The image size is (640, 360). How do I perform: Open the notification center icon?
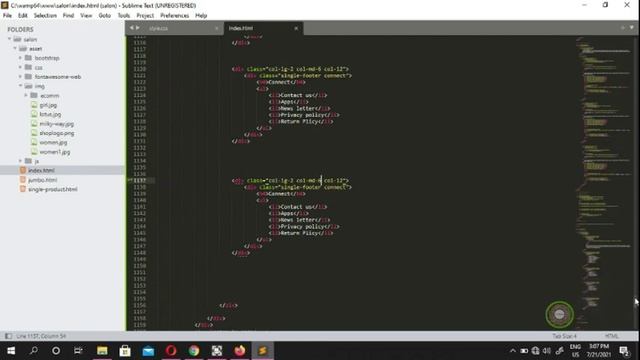point(624,351)
